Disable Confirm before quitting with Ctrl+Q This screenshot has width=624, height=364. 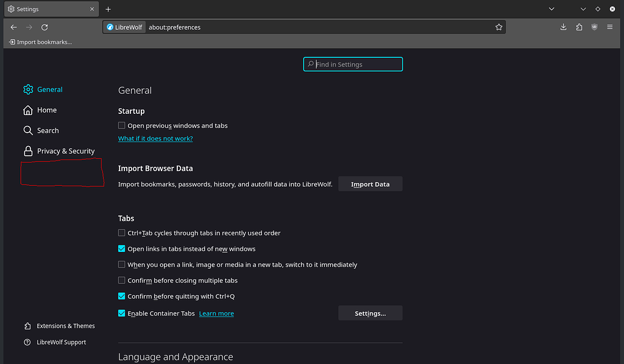tap(121, 296)
